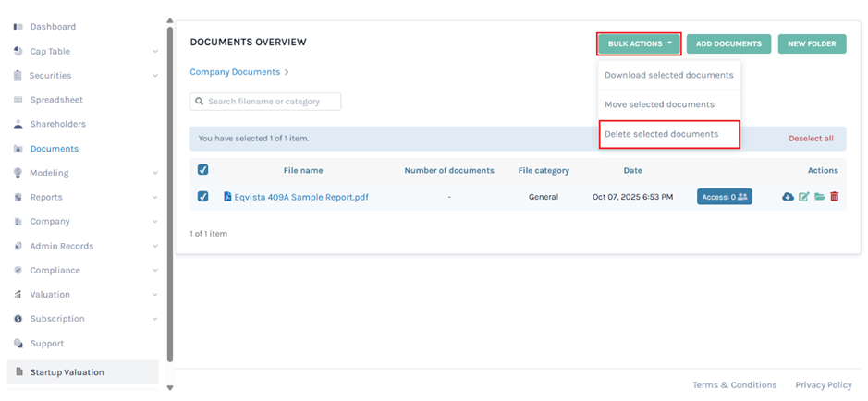Open the Bulk Actions dropdown
This screenshot has height=401, width=868.
[x=639, y=43]
